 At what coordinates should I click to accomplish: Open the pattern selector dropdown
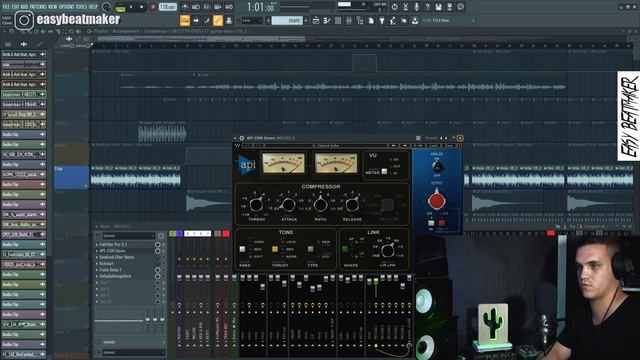[x=287, y=20]
